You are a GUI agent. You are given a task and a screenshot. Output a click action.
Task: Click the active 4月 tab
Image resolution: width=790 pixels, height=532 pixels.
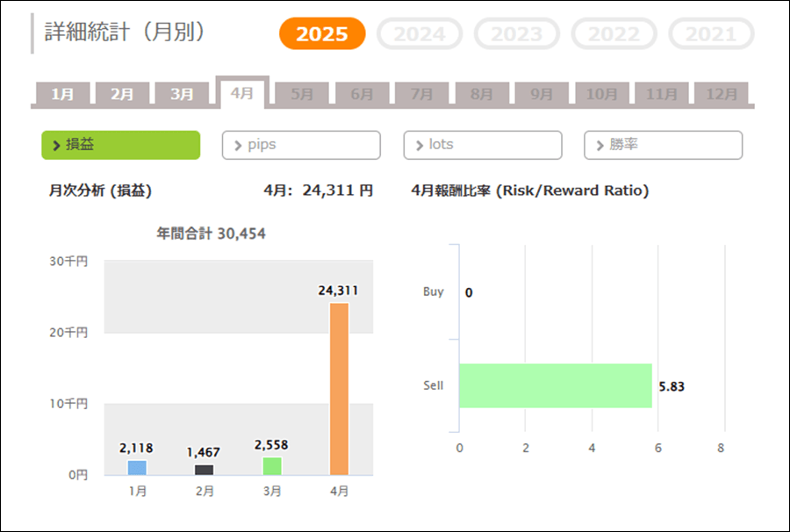tap(241, 92)
